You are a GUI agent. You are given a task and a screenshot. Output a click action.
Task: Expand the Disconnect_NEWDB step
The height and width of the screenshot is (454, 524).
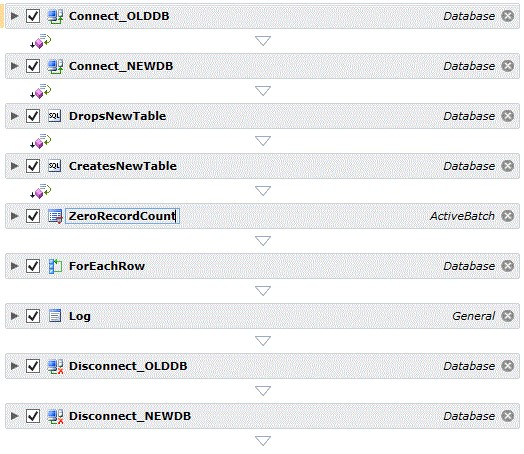pyautogui.click(x=14, y=416)
